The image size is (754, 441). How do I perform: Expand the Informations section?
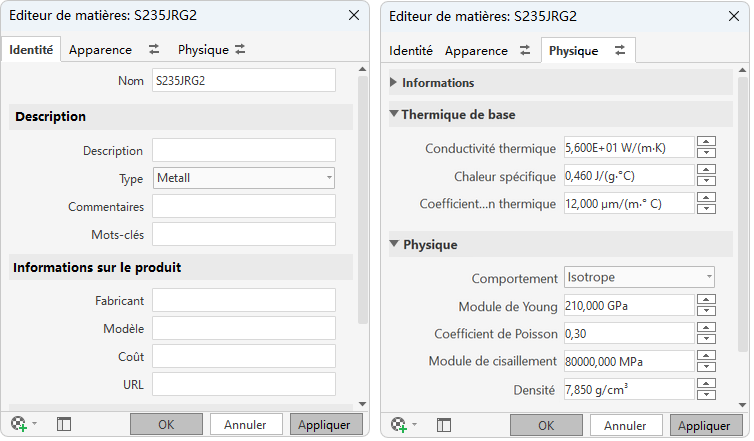coord(393,82)
